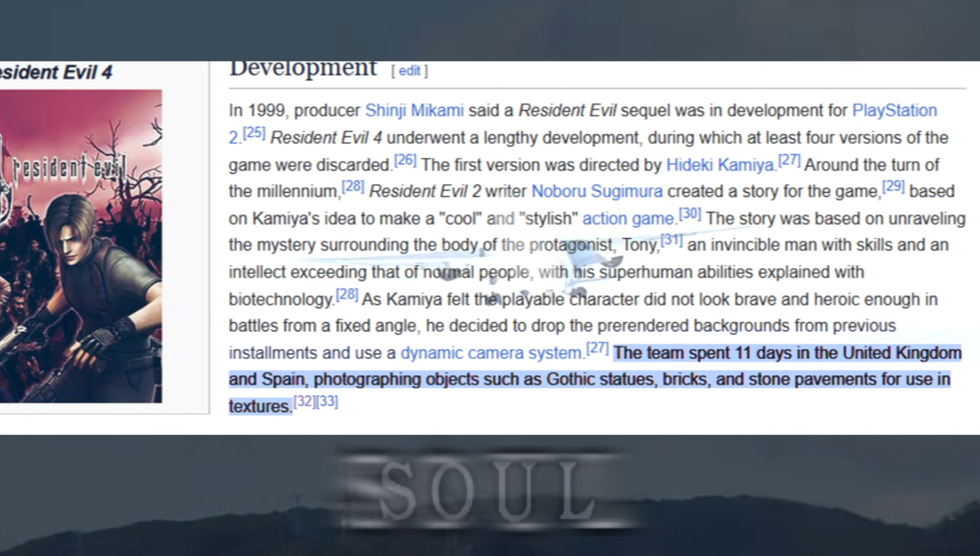Open citation [27] after dynamic camera system

pos(598,348)
